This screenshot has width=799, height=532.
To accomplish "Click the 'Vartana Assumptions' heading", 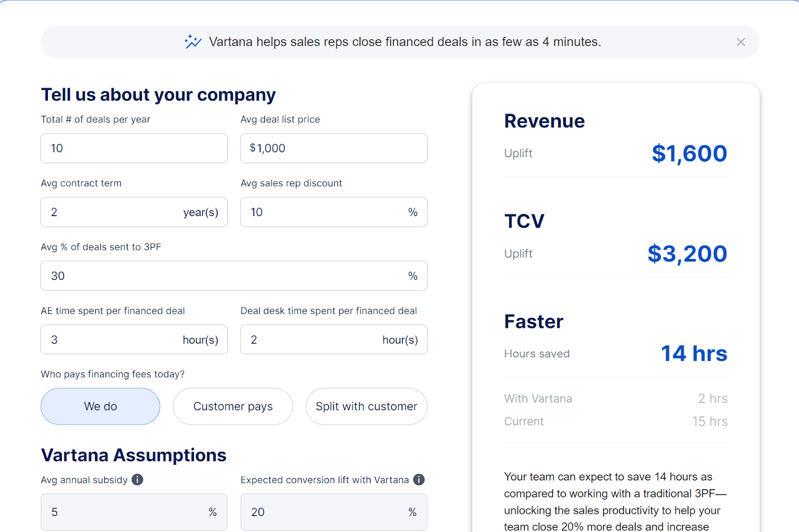I will point(133,455).
